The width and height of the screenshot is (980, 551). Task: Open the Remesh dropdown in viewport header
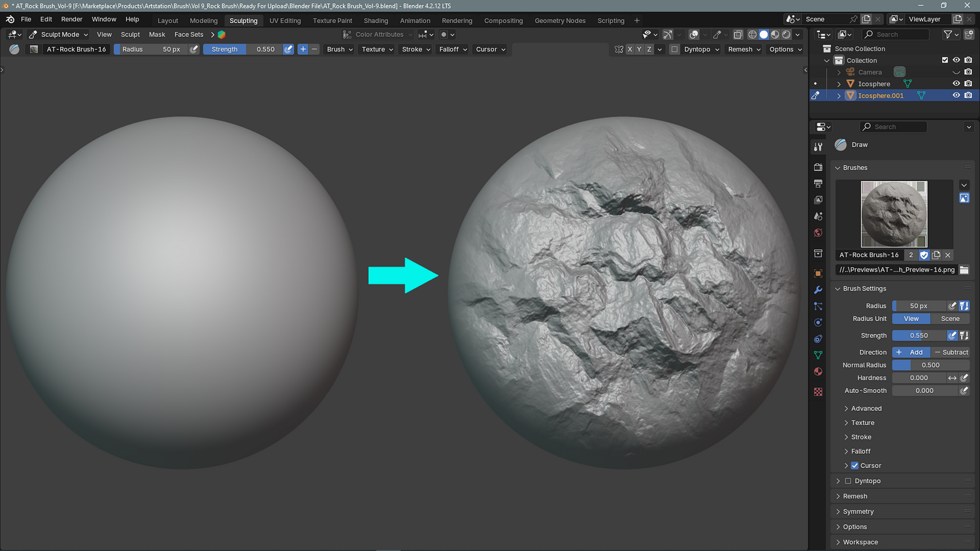745,50
